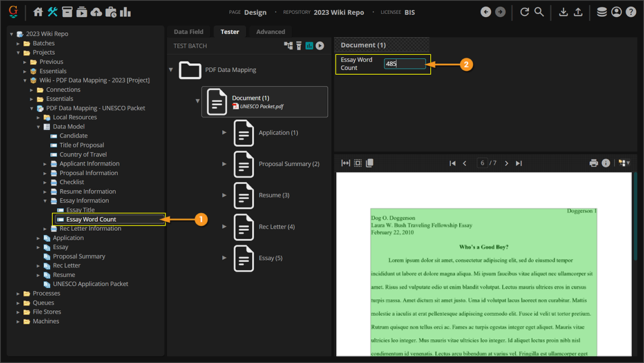This screenshot has height=363, width=644.
Task: Show document info via info icon
Action: click(x=606, y=163)
